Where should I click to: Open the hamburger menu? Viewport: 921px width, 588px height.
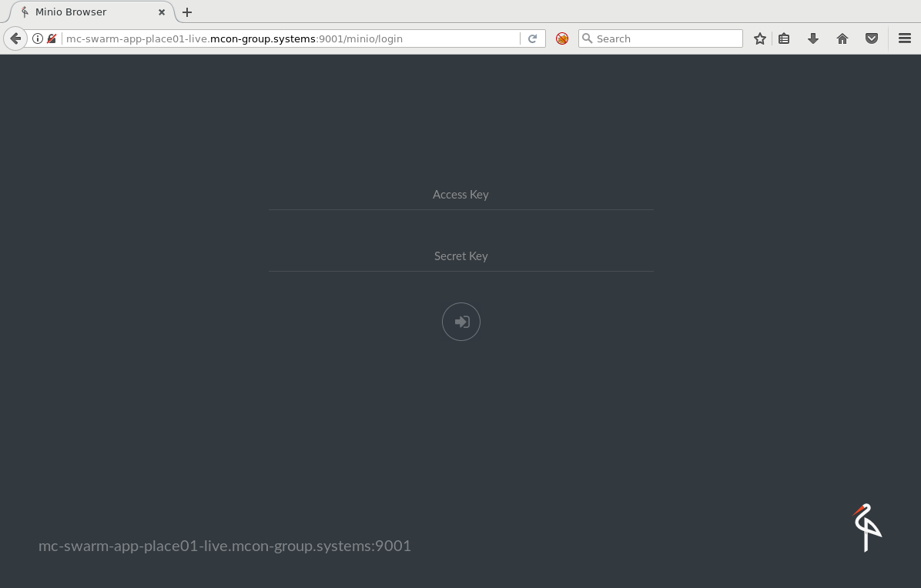click(905, 38)
